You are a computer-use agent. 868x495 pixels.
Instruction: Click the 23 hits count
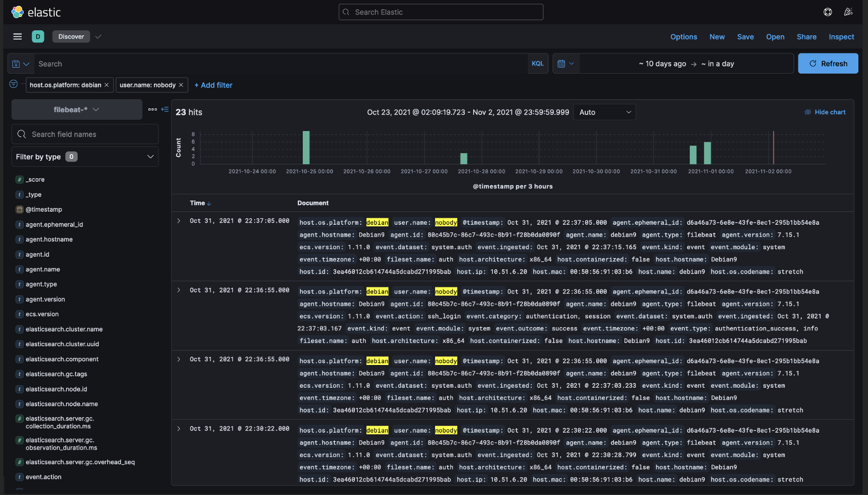click(189, 112)
